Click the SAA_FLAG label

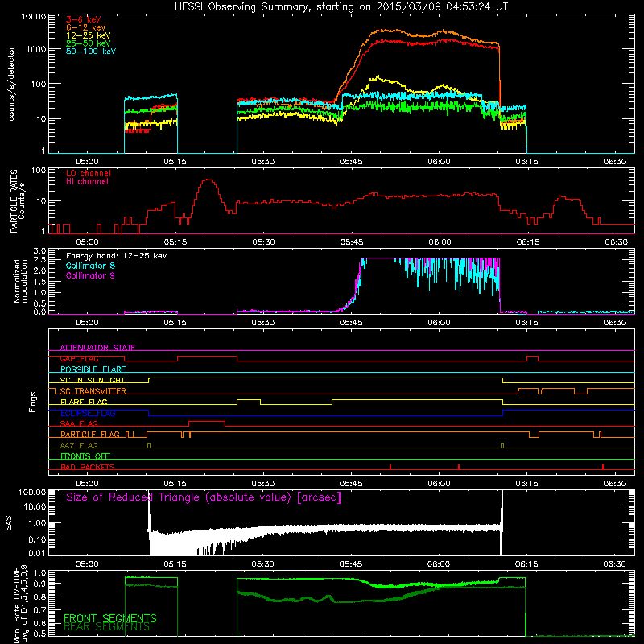[79, 423]
